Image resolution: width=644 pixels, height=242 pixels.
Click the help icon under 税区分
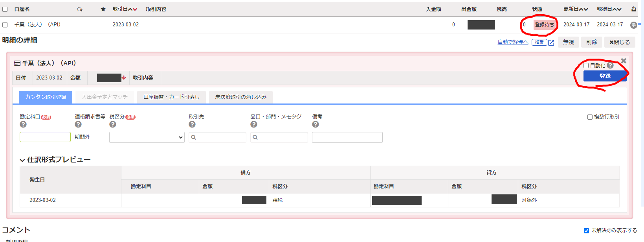click(113, 124)
